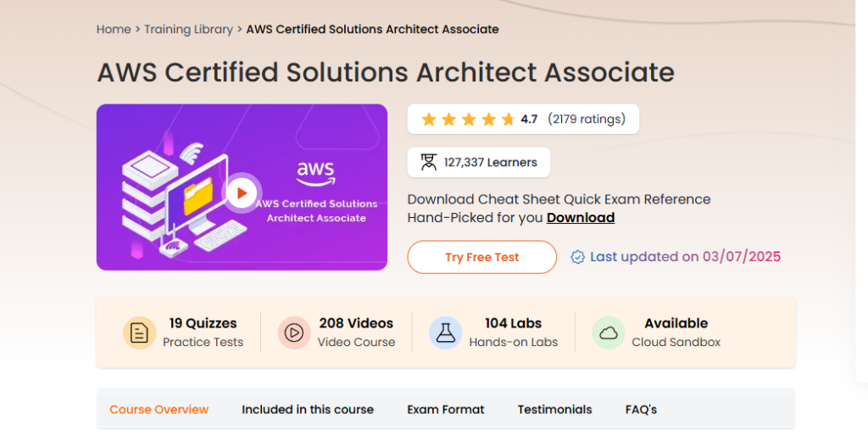Open the Exam Format tab
The width and height of the screenshot is (868, 436).
446,410
